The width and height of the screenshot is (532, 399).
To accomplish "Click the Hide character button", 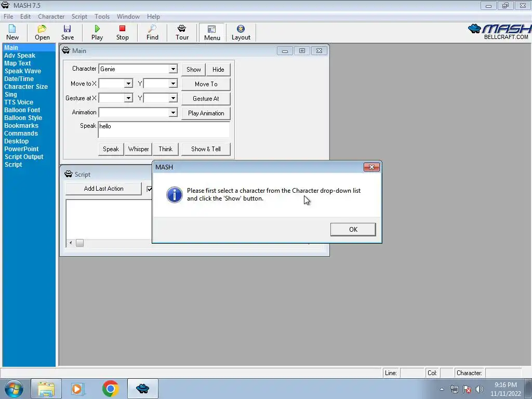I will coord(218,69).
